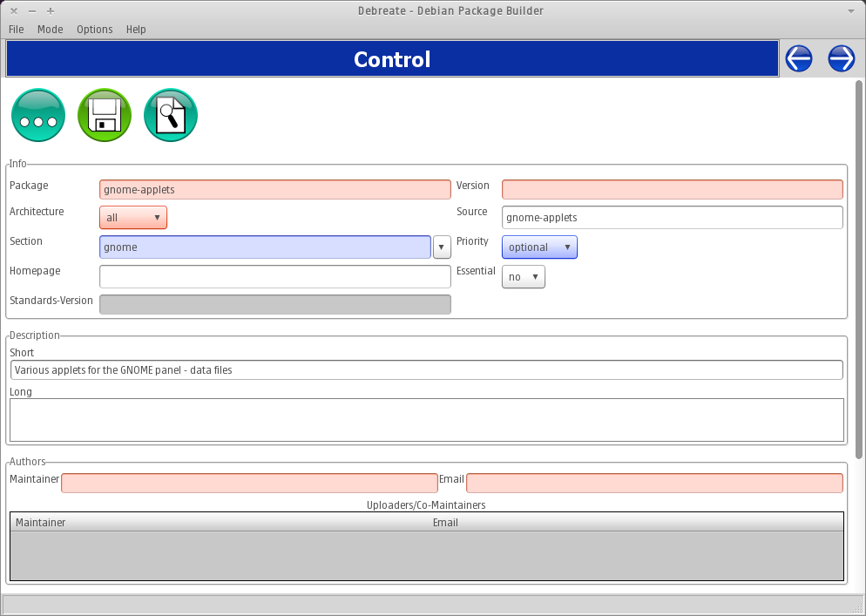Click the window close X button
This screenshot has width=866, height=616.
point(14,11)
